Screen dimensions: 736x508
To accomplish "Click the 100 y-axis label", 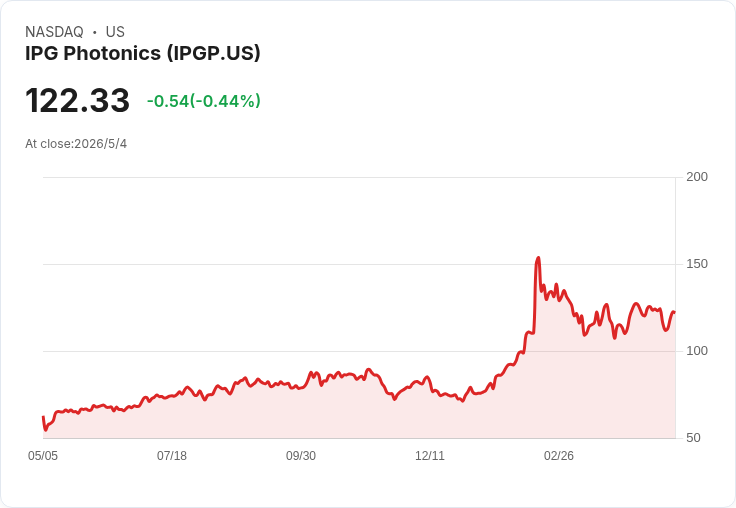I will click(x=697, y=351).
